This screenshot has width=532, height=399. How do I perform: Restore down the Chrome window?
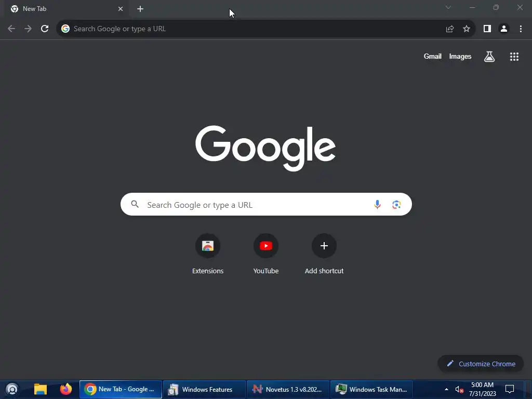click(x=496, y=7)
